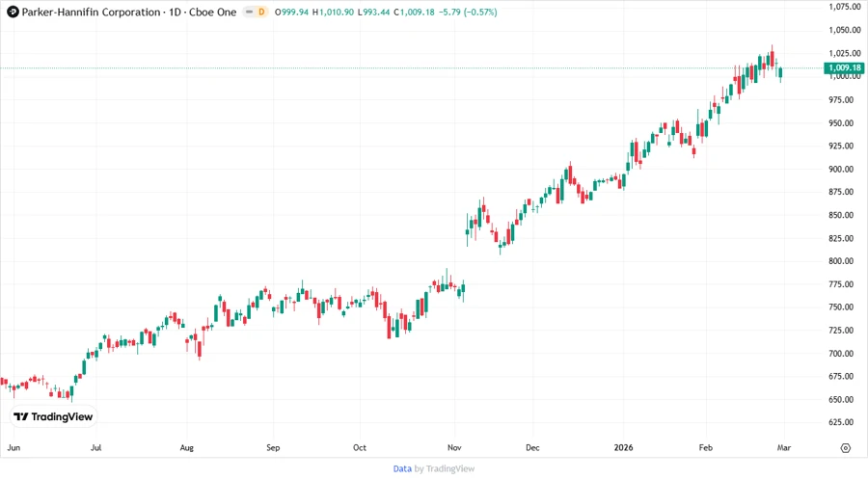Click the 800.00 price axis label
The height and width of the screenshot is (480, 868).
click(841, 260)
